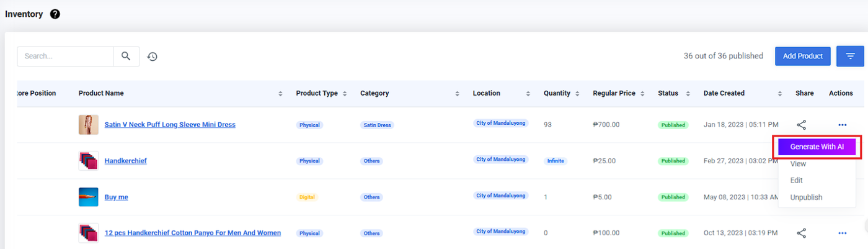This screenshot has height=249, width=868.
Task: Open the search history clock icon
Action: tap(153, 57)
